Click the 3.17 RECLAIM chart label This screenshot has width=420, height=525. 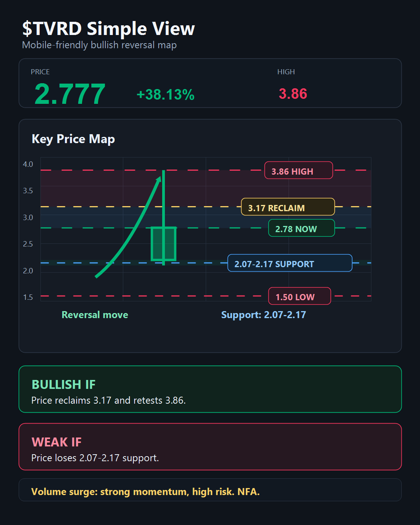288,207
